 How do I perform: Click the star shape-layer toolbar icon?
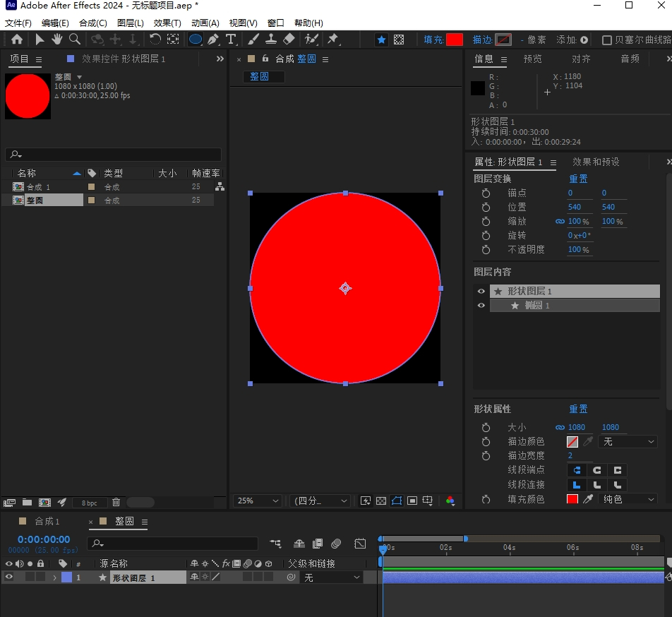pos(381,40)
